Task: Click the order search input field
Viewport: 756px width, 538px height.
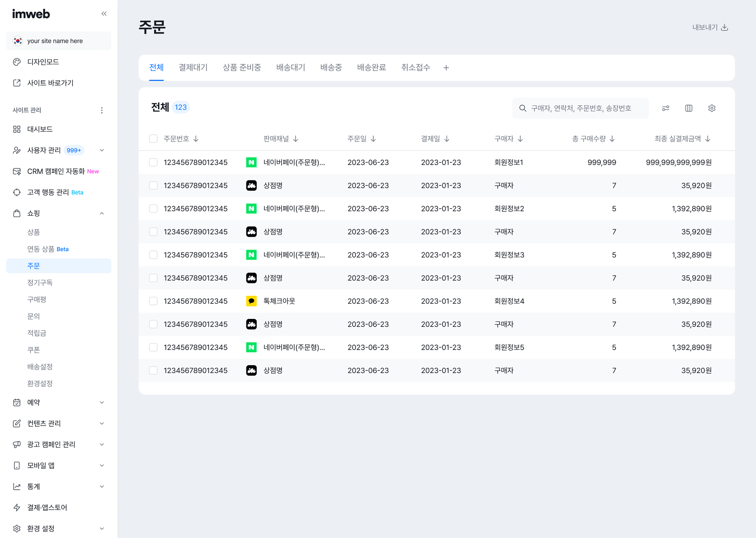Action: coord(581,108)
